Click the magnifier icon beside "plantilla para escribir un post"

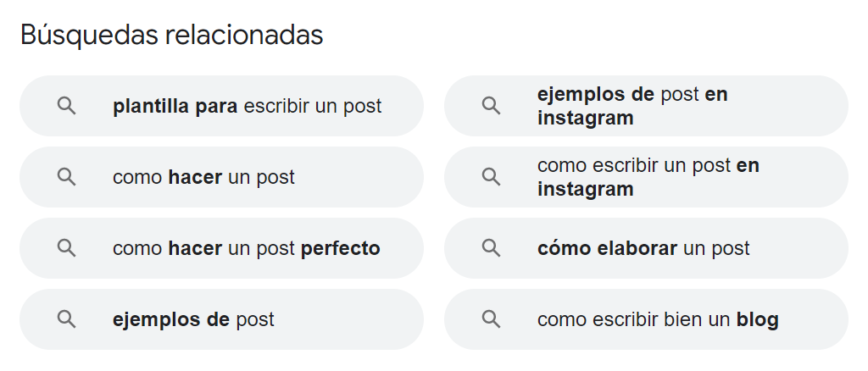pos(66,106)
